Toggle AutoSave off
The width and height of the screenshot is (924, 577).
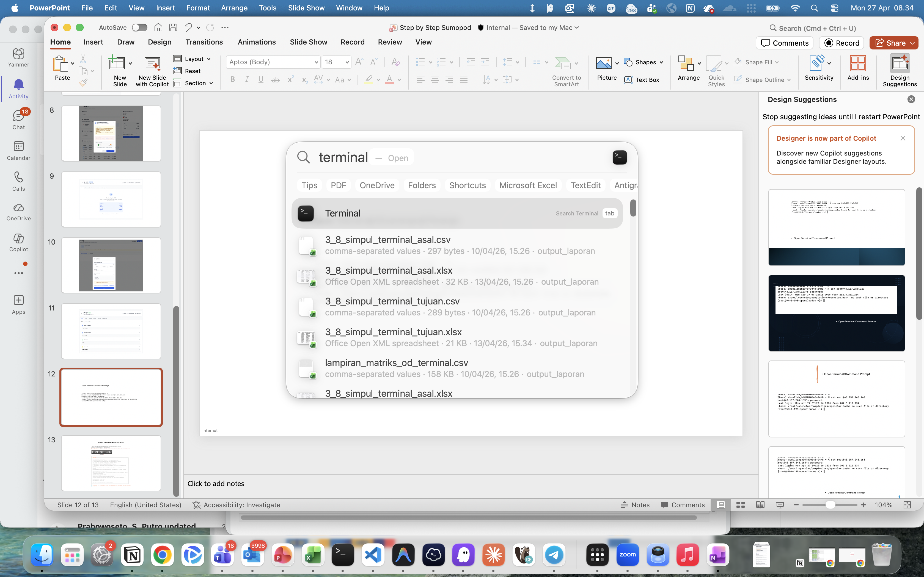(x=139, y=27)
